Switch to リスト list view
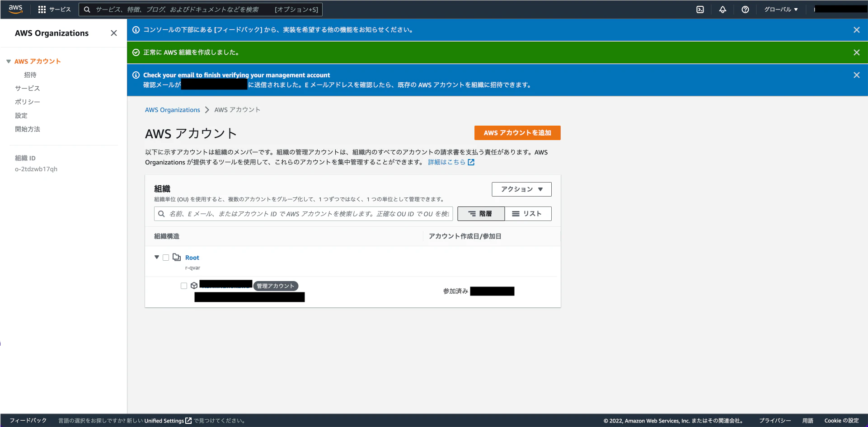The image size is (868, 427). click(528, 214)
